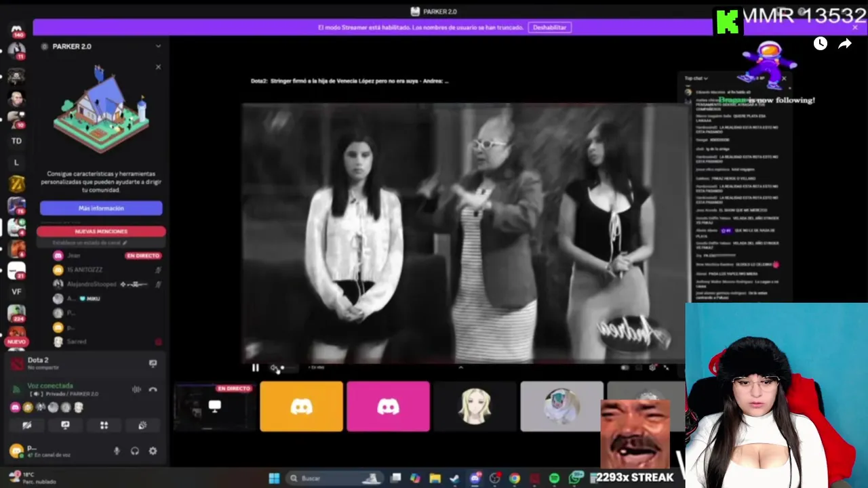The image size is (868, 488).
Task: Open Voz conectada connection details
Action: tap(50, 386)
